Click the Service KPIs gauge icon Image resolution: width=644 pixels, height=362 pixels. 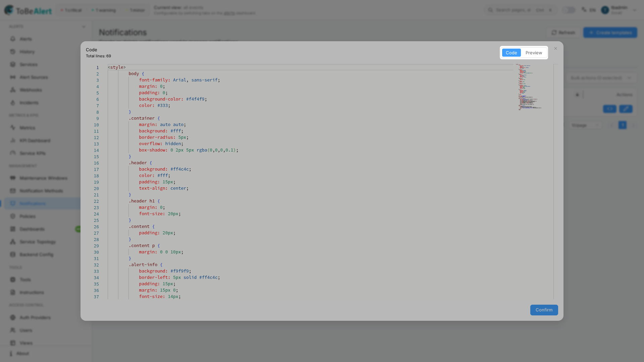[13, 153]
